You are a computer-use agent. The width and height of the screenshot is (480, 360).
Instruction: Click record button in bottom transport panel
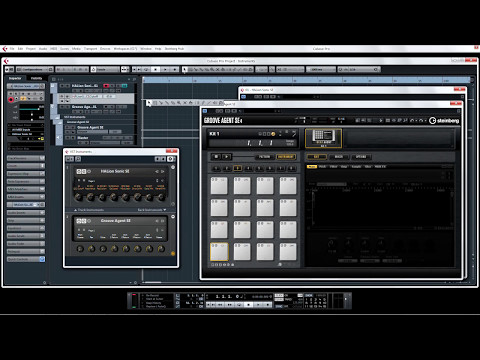(267, 305)
